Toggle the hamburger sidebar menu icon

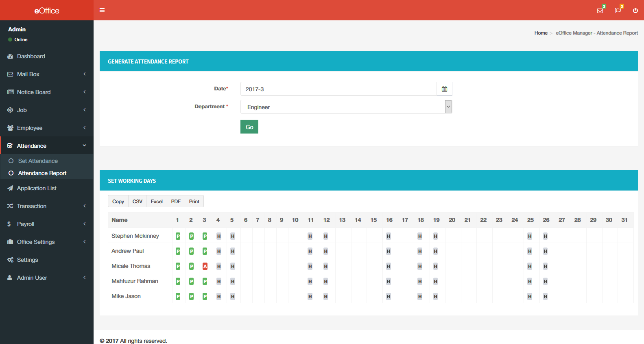102,10
